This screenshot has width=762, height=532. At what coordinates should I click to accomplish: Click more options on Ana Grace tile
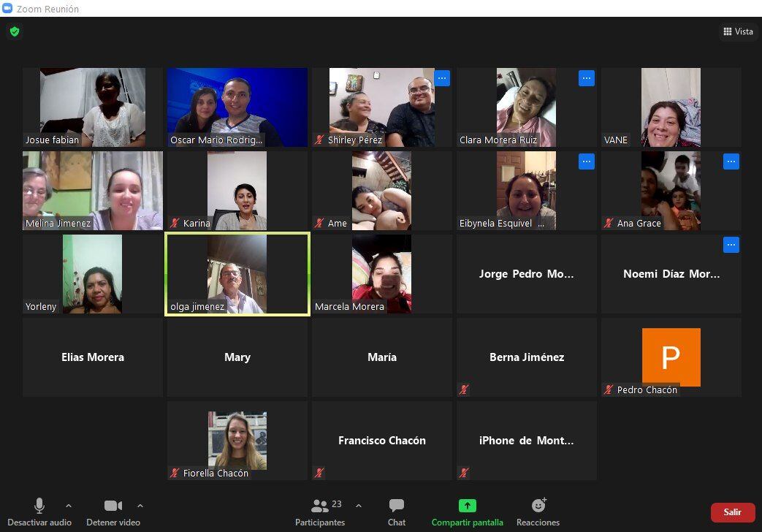click(x=731, y=161)
